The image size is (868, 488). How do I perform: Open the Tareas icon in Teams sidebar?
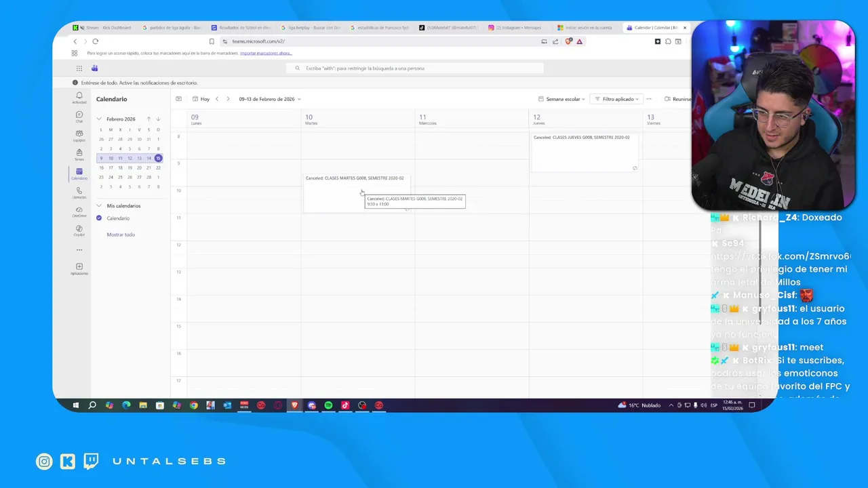point(79,155)
